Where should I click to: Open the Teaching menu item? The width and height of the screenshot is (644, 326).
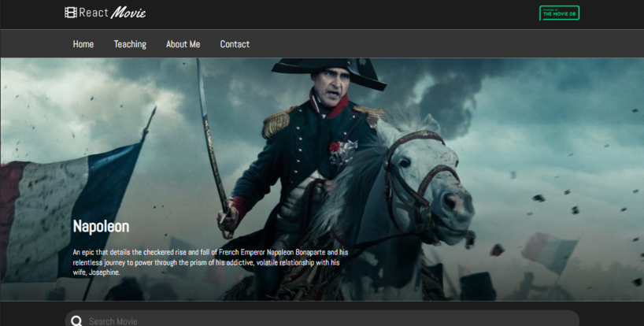click(130, 44)
